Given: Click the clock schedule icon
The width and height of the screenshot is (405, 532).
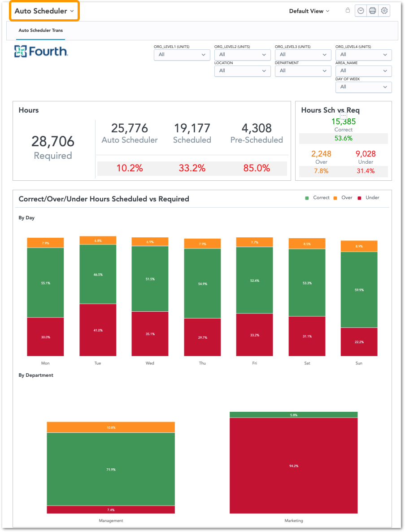Looking at the screenshot, I should point(361,11).
